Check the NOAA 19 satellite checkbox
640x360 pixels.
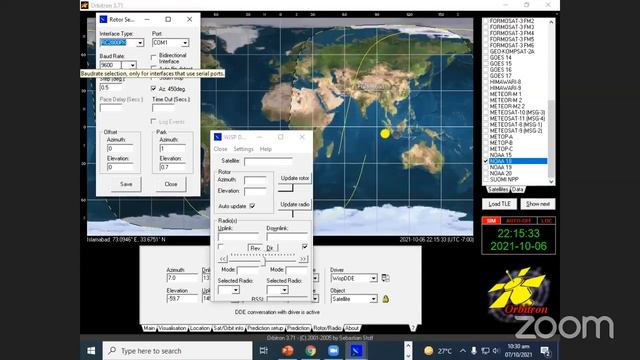pyautogui.click(x=485, y=167)
